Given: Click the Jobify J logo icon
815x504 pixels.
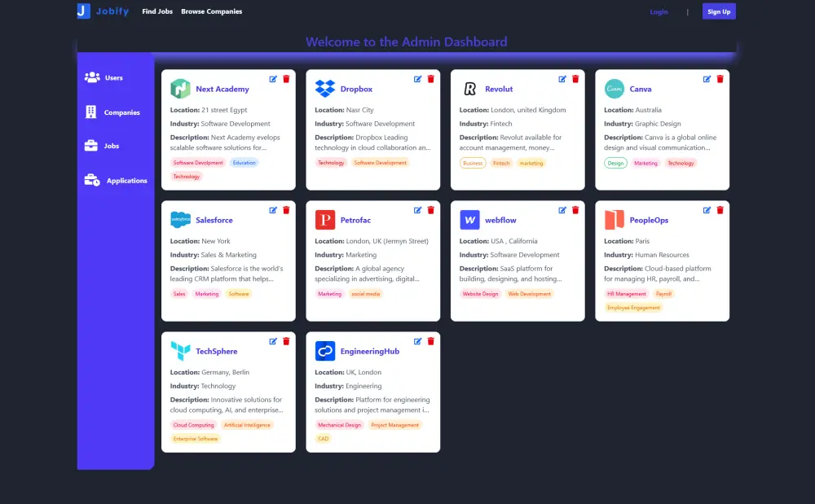Looking at the screenshot, I should coord(84,11).
